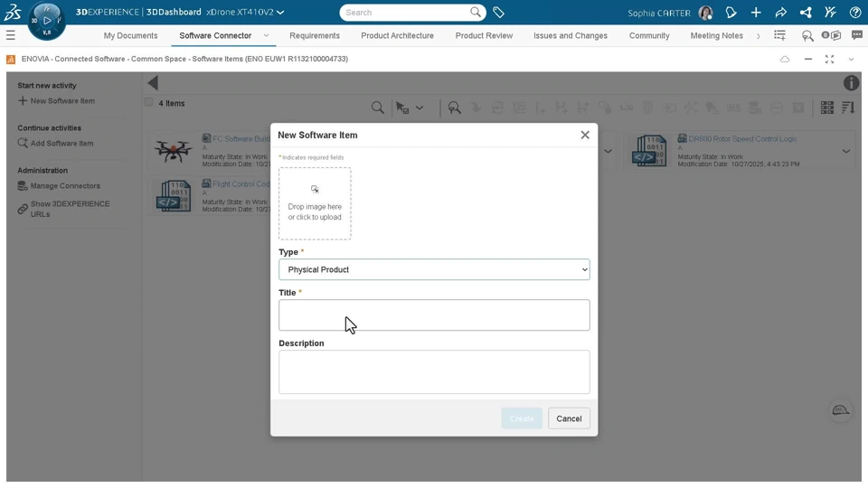Click the selection mode arrow icon
Screen dimensions: 868x488
tap(402, 108)
